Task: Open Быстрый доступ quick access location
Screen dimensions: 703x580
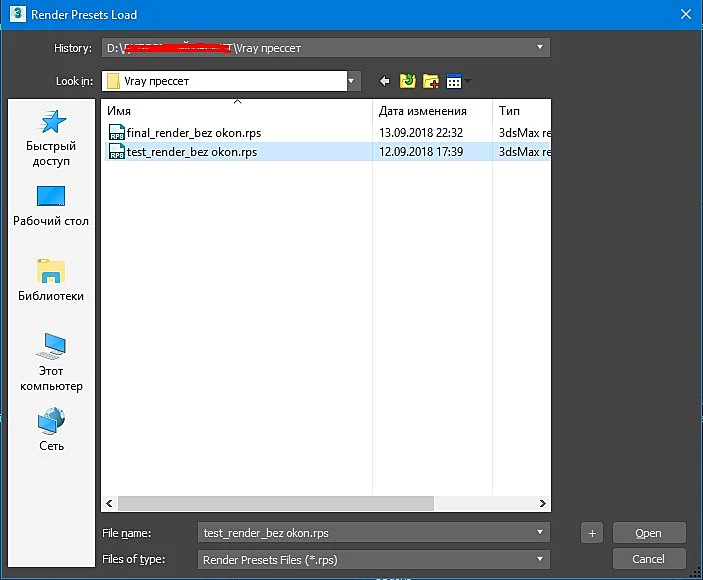Action: (51, 138)
